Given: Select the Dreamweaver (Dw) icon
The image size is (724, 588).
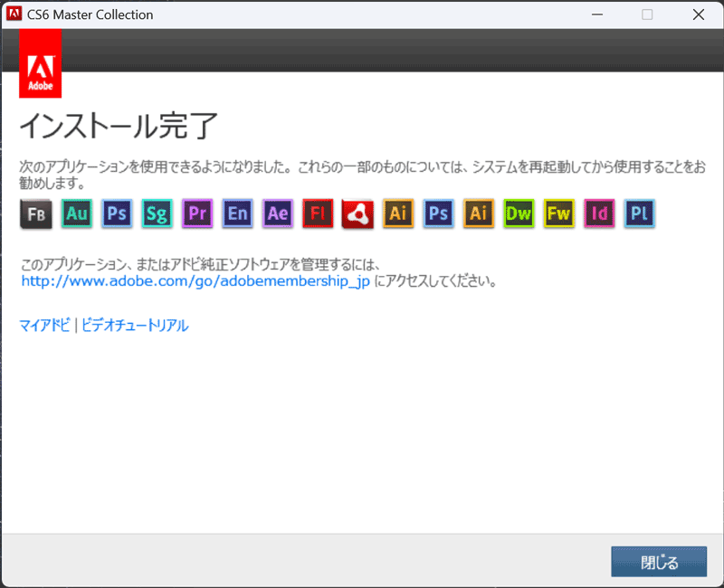Looking at the screenshot, I should (x=519, y=213).
